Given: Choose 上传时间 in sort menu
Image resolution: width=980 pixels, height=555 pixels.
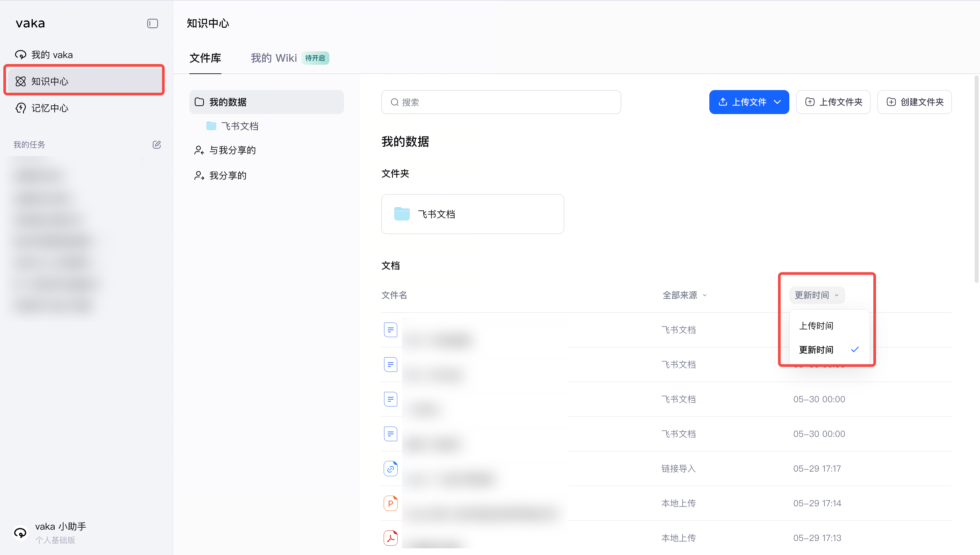Looking at the screenshot, I should click(829, 326).
